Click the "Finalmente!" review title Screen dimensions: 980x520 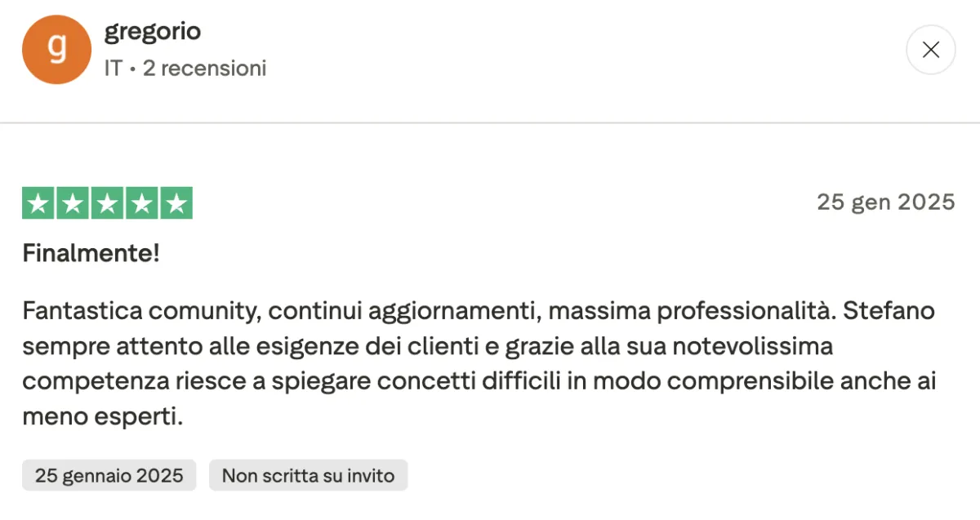[91, 253]
